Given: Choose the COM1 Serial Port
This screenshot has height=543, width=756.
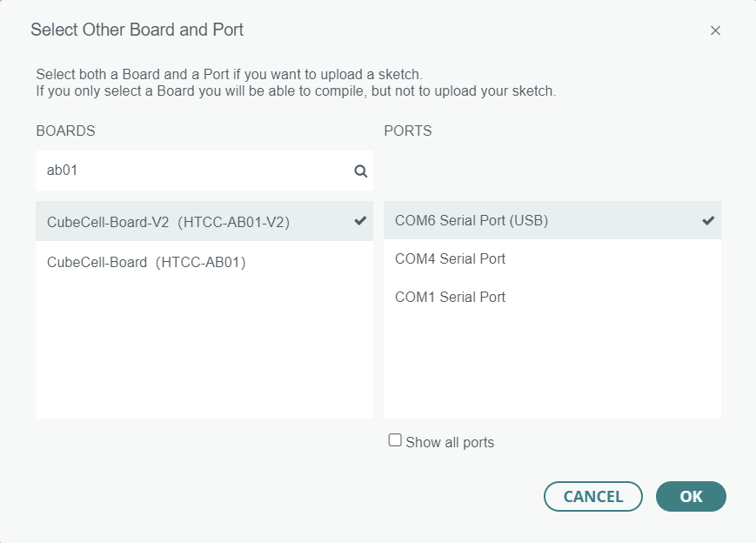Looking at the screenshot, I should point(450,297).
